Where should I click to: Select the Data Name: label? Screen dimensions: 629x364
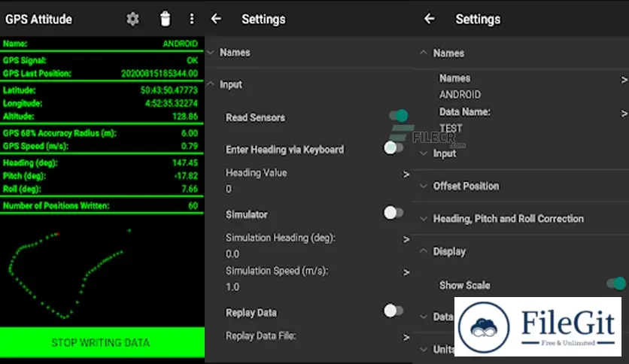464,112
